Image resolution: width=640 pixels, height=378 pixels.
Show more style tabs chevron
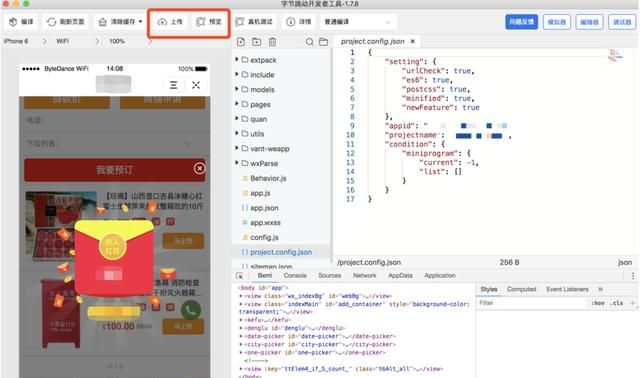[x=600, y=289]
